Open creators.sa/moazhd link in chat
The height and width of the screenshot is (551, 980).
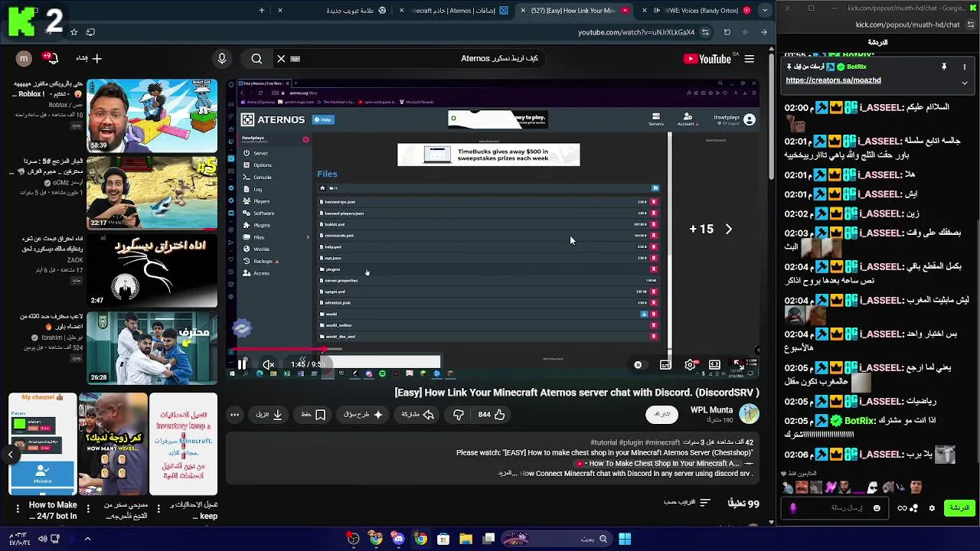(x=833, y=80)
